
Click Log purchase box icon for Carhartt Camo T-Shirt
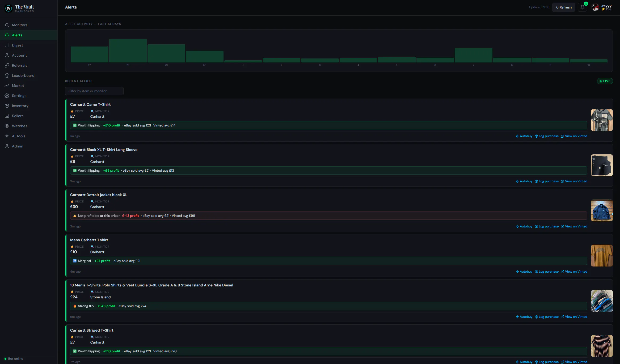pyautogui.click(x=536, y=136)
